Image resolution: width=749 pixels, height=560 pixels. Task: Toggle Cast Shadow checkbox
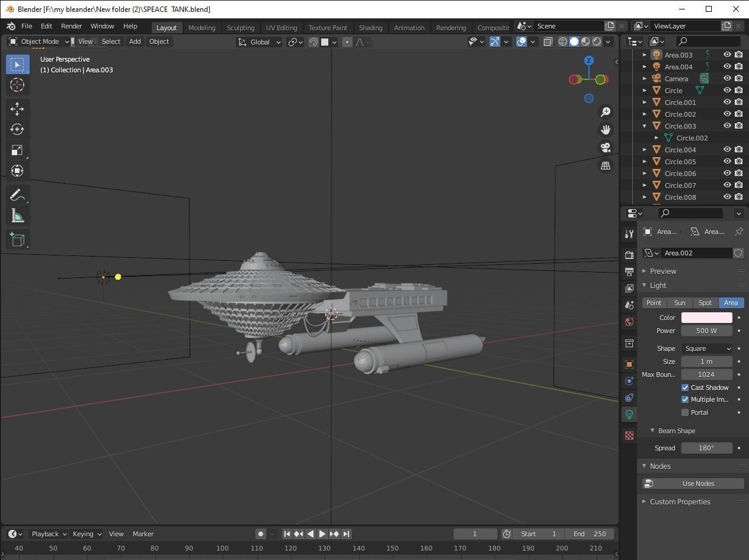685,388
